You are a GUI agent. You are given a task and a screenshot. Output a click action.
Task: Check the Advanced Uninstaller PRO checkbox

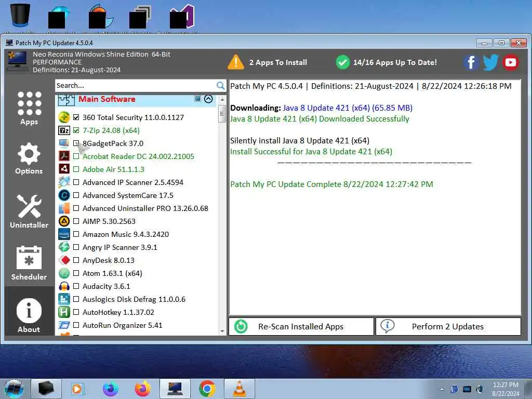click(76, 208)
